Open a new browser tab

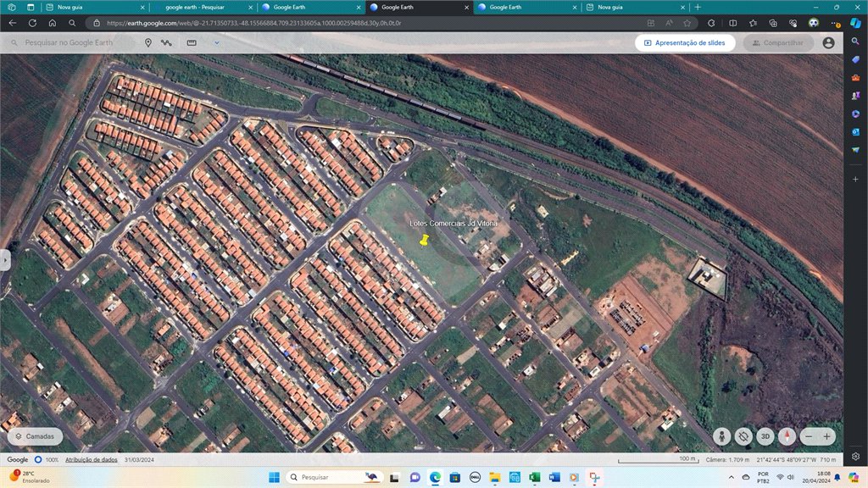[698, 7]
